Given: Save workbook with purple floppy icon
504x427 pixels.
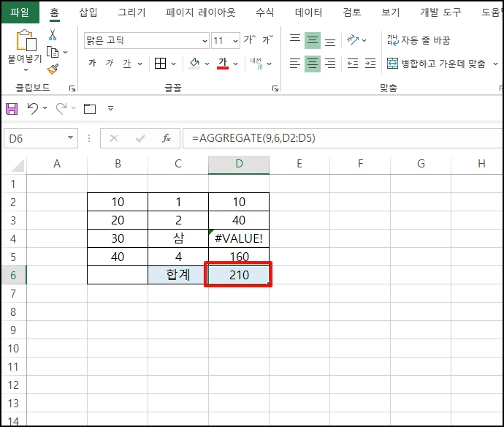Looking at the screenshot, I should coord(12,109).
